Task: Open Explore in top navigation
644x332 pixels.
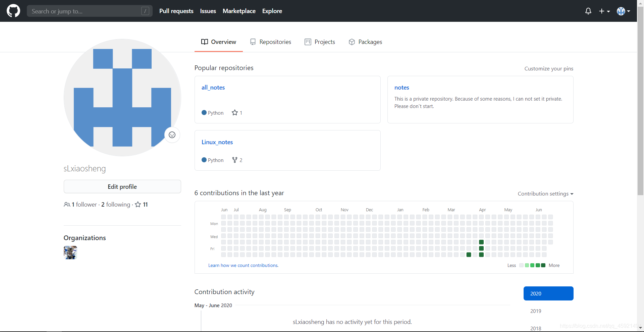Action: [272, 11]
